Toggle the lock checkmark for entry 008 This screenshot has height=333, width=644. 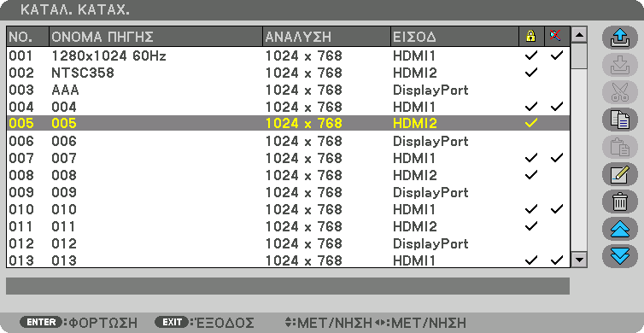530,175
